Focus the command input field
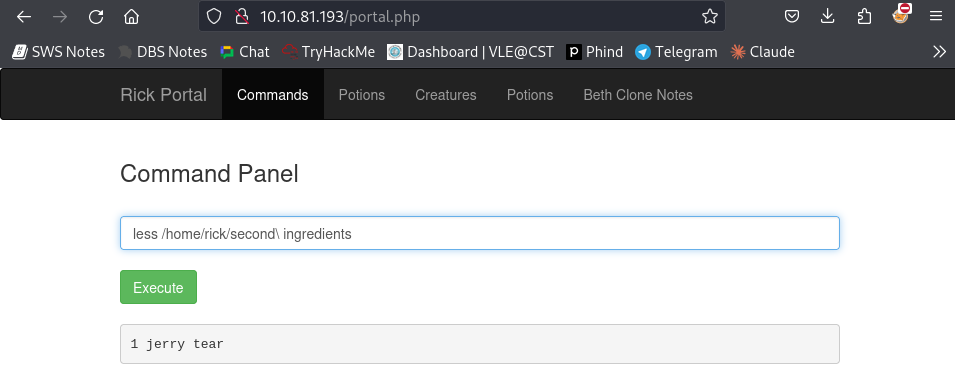955x387 pixels. 480,233
